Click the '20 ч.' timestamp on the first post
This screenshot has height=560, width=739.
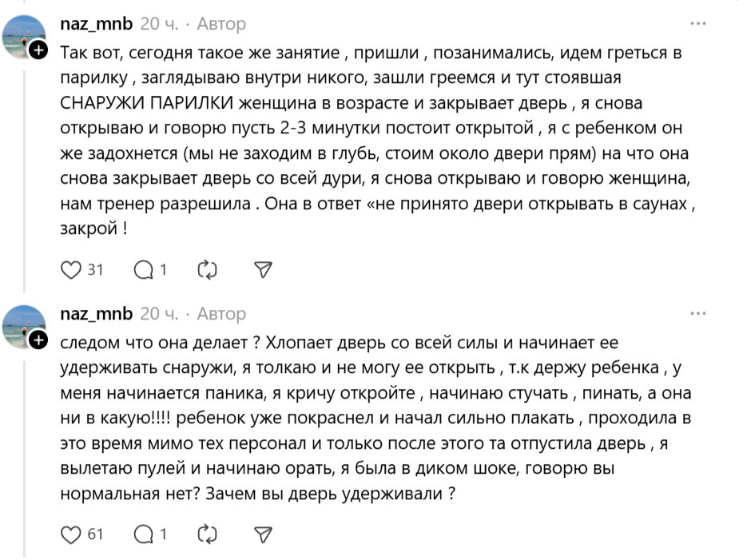tap(159, 24)
